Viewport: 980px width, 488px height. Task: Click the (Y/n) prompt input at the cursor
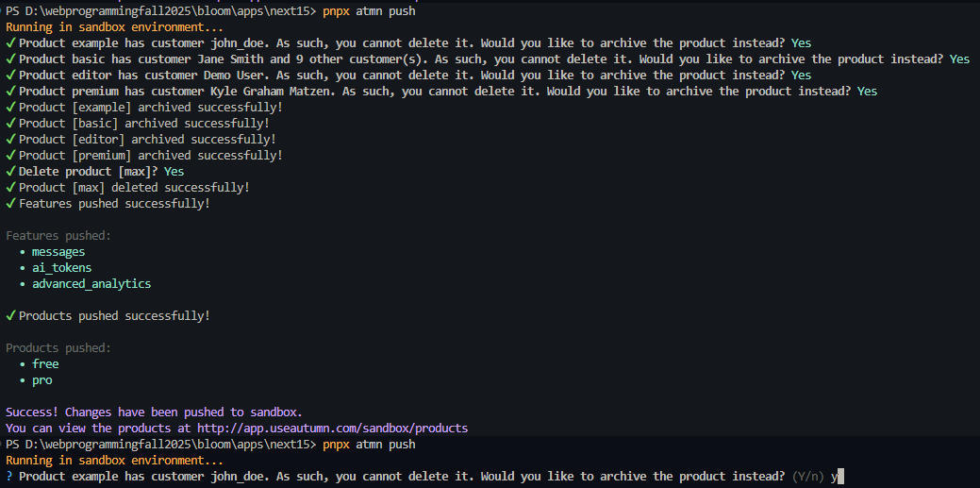[839, 477]
